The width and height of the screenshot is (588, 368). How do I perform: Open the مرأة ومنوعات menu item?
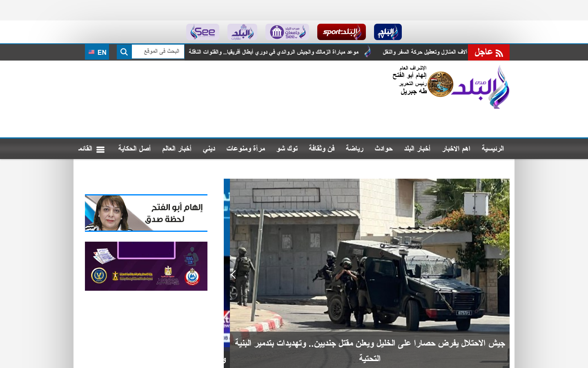(246, 148)
